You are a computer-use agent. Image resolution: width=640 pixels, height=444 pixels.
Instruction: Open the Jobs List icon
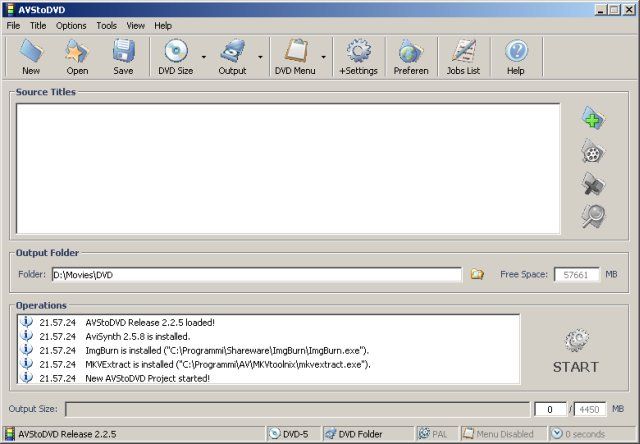[x=463, y=51]
